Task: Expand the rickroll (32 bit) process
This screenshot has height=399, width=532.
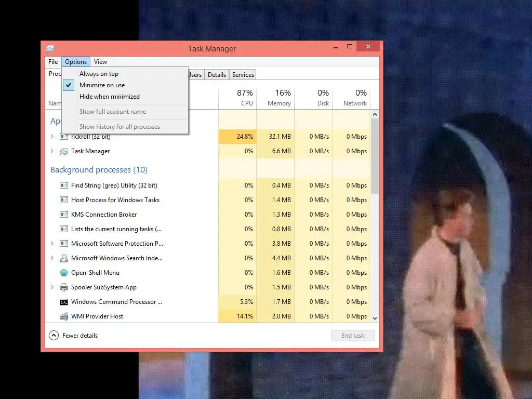Action: 52,137
